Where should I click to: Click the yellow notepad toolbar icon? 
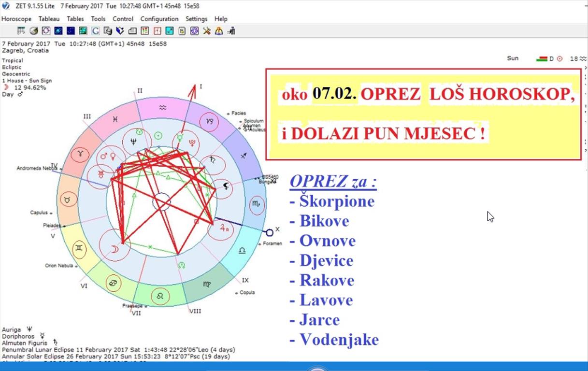(x=182, y=31)
